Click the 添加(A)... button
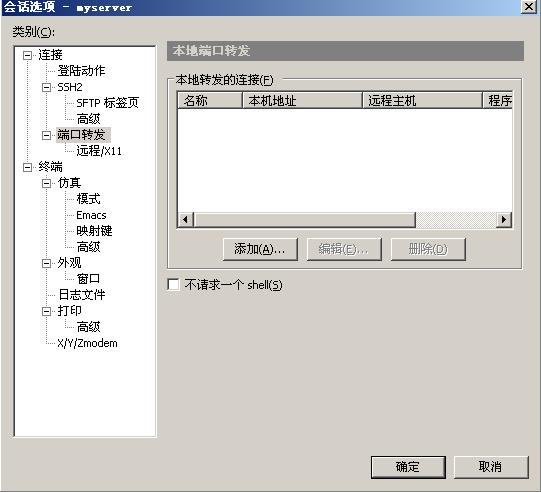The width and height of the screenshot is (541, 492). [x=260, y=249]
